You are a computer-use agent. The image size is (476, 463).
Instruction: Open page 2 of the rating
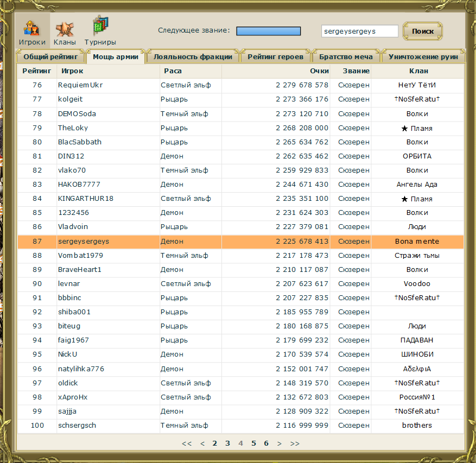(215, 443)
